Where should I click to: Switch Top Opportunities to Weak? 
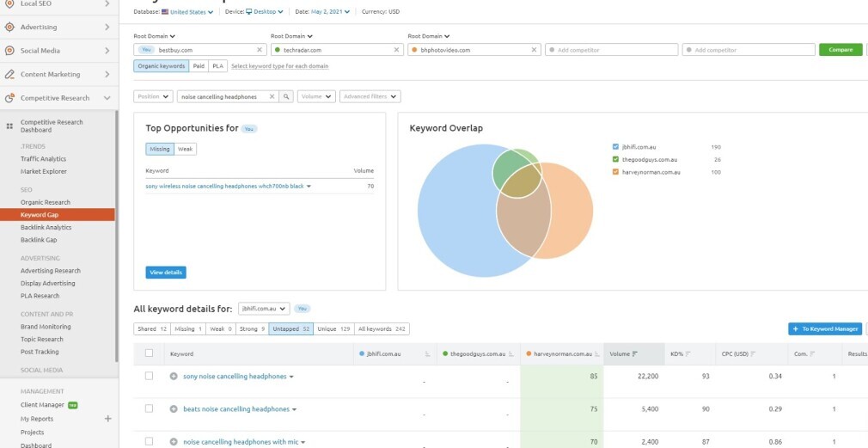click(186, 149)
